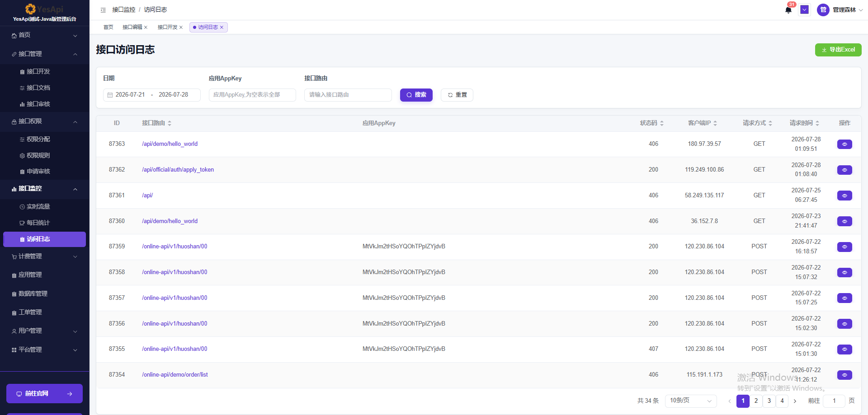Open 接口文档 in sidebar

pos(44,88)
